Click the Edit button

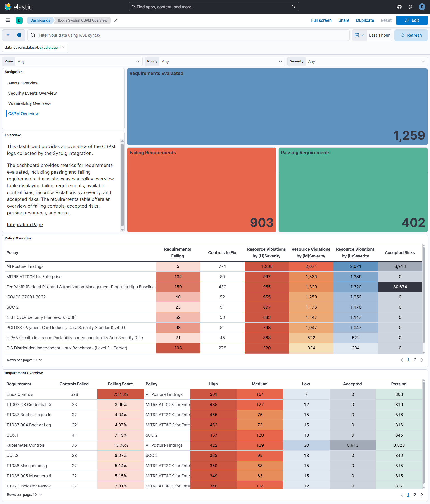(412, 20)
